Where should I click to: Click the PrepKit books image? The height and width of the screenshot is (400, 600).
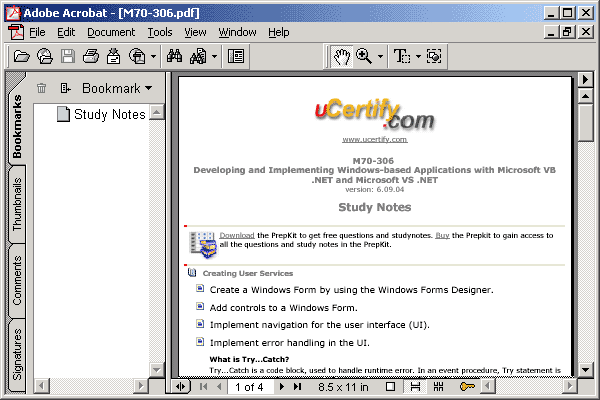point(203,244)
